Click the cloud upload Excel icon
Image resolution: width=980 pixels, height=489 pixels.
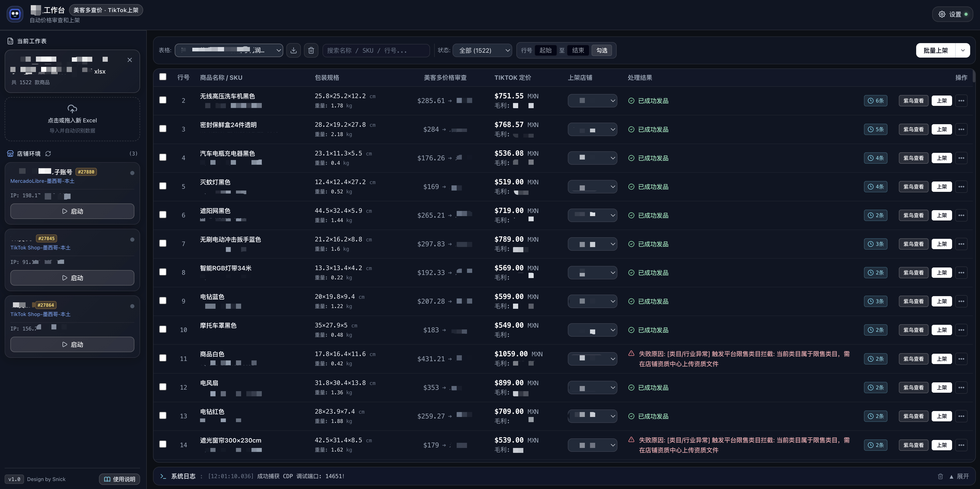pos(72,109)
